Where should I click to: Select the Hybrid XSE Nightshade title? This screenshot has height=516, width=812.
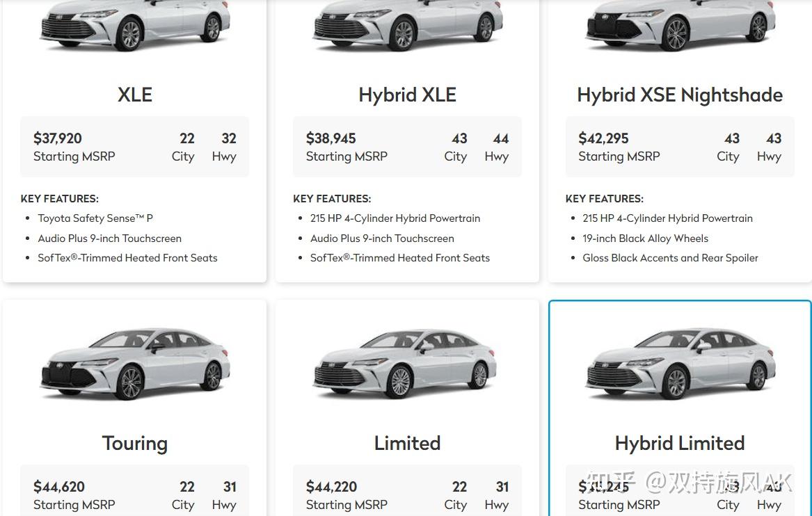tap(680, 95)
